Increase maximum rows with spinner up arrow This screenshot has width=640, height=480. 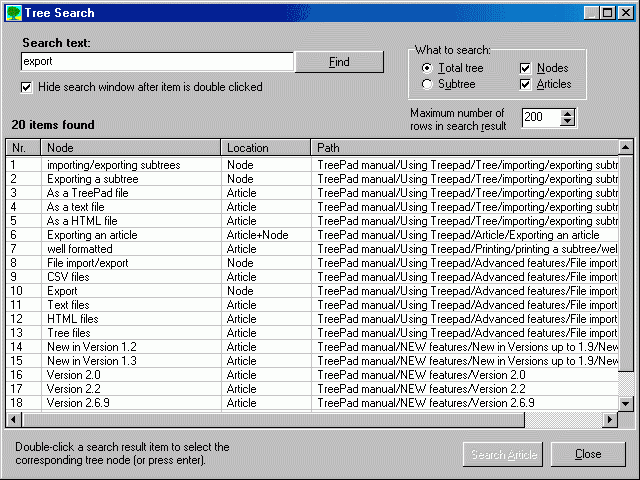pos(568,113)
